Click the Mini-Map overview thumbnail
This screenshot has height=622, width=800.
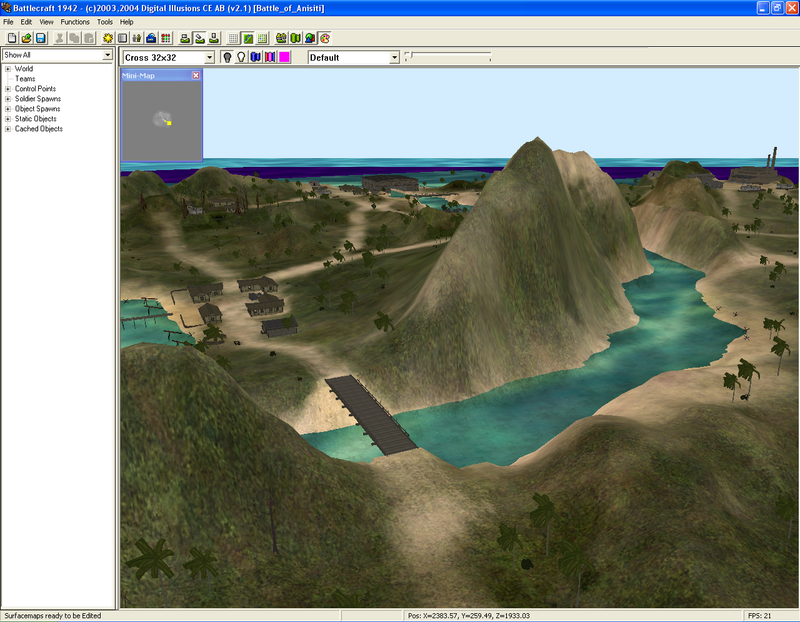[x=162, y=121]
